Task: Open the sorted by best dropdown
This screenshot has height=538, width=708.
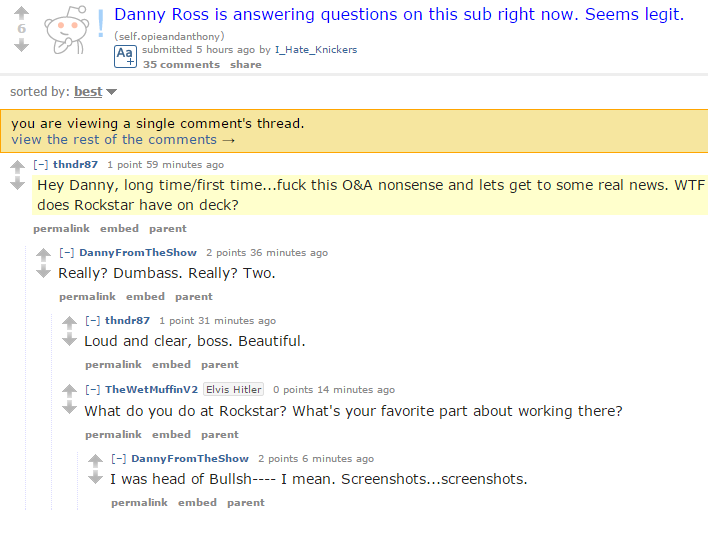Action: [x=95, y=92]
